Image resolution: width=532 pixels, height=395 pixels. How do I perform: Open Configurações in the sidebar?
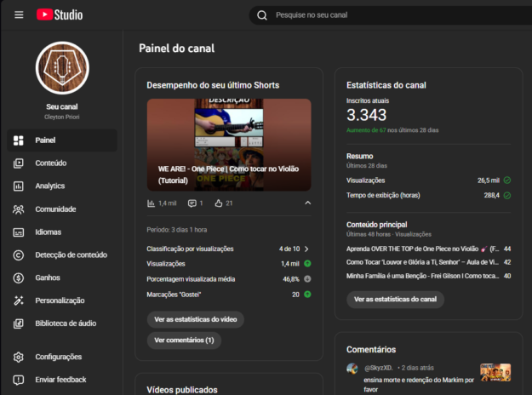pyautogui.click(x=62, y=357)
